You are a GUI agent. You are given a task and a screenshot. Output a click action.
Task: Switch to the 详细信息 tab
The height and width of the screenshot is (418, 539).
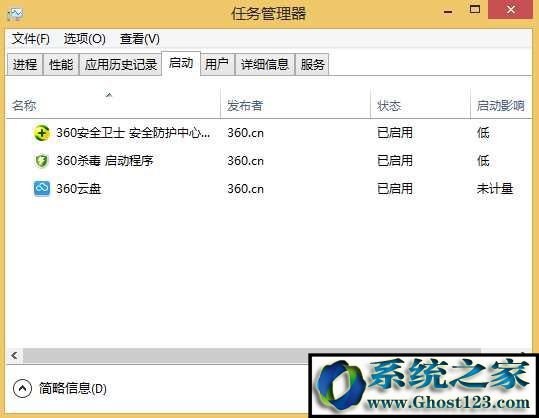point(265,64)
